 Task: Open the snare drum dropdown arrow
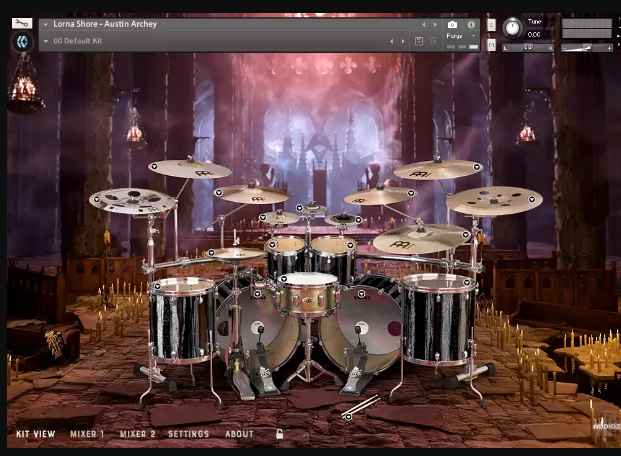284,279
